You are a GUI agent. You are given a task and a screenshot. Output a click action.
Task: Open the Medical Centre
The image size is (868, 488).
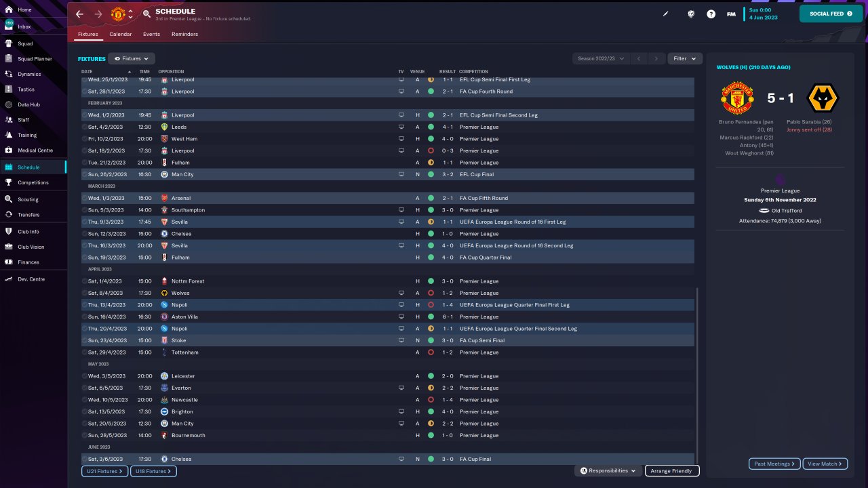click(x=35, y=150)
